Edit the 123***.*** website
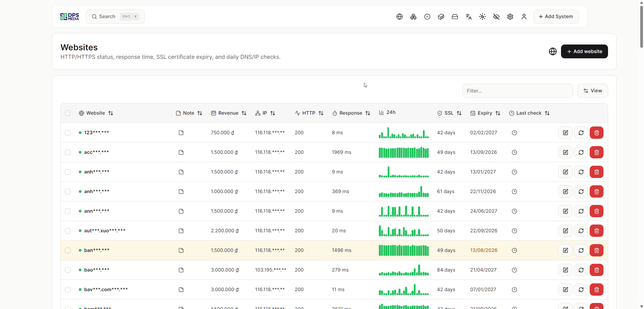The image size is (644, 309). [566, 133]
